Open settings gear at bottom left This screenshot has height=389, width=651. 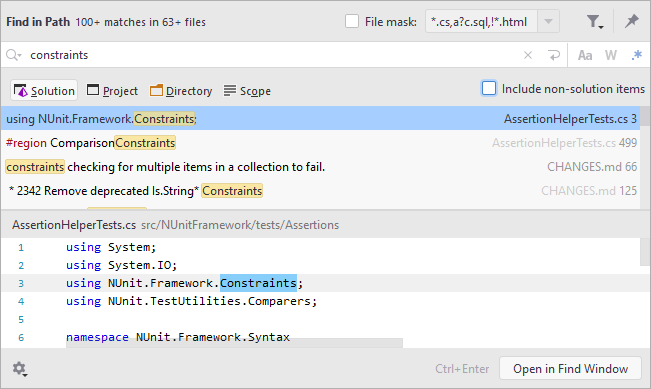point(19,368)
